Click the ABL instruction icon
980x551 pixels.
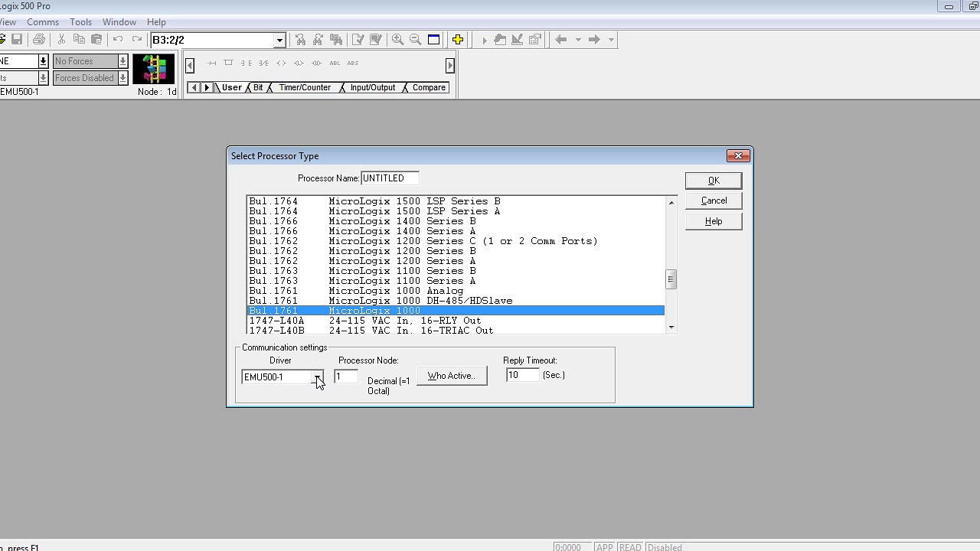point(335,63)
